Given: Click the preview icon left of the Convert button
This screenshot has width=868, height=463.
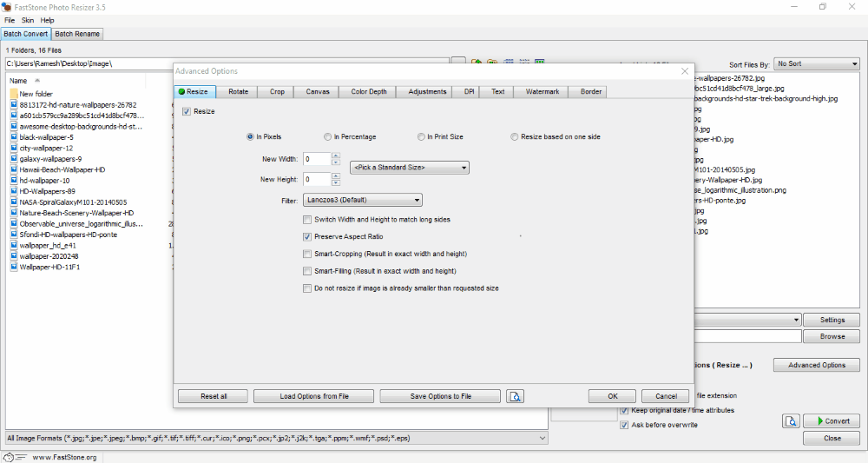Looking at the screenshot, I should (791, 421).
